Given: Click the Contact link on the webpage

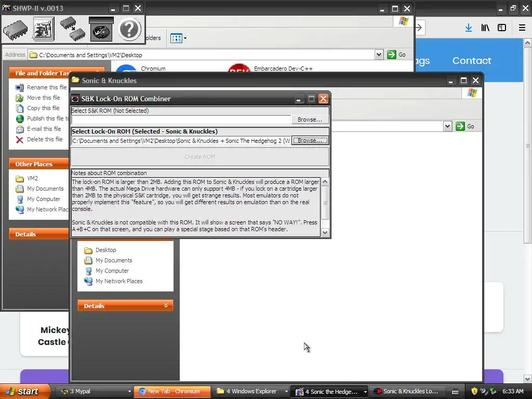Looking at the screenshot, I should tap(472, 61).
